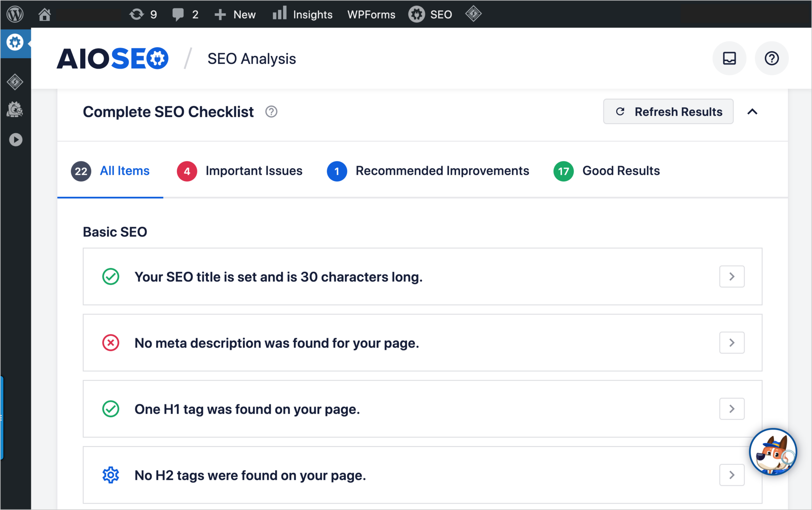Switch to Important Issues tab
Screen dimensions: 812x510
[240, 171]
